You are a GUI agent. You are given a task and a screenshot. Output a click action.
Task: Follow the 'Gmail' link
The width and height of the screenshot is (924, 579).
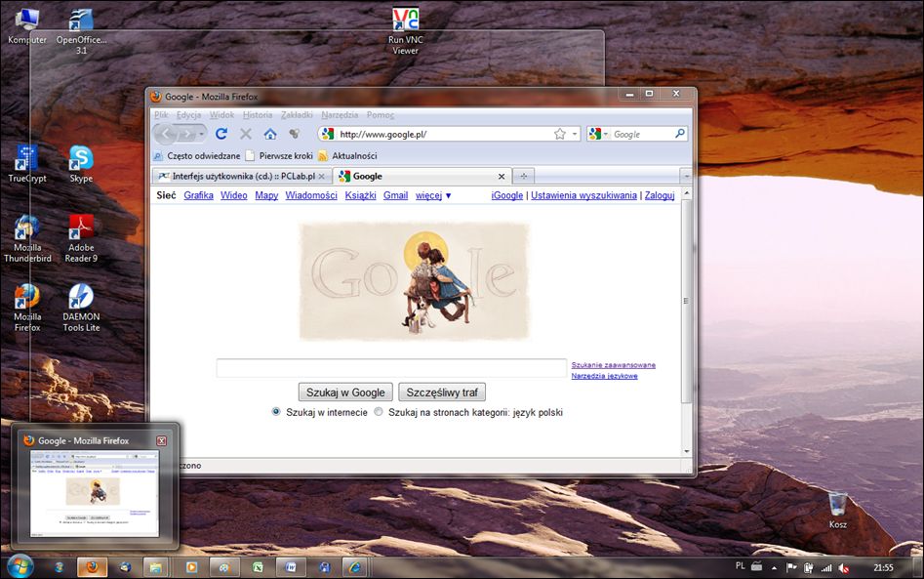395,195
